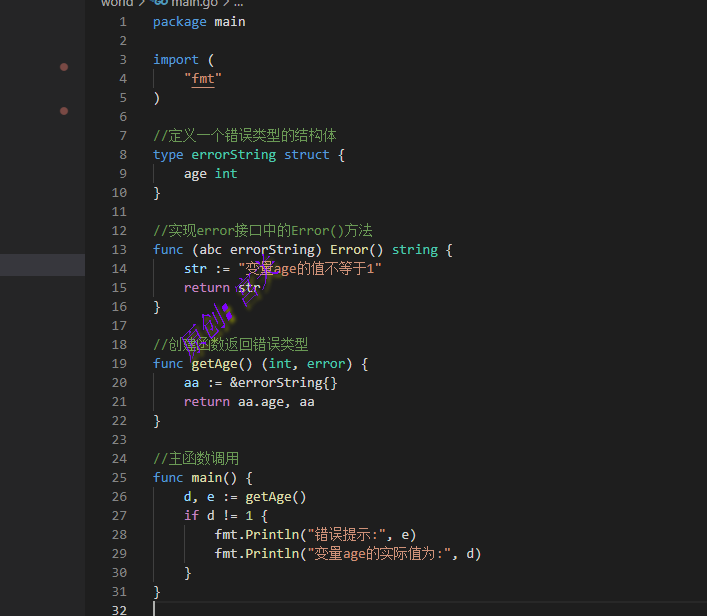The height and width of the screenshot is (616, 707).
Task: Click the Go file icon in the breadcrumb
Action: pyautogui.click(x=158, y=3)
